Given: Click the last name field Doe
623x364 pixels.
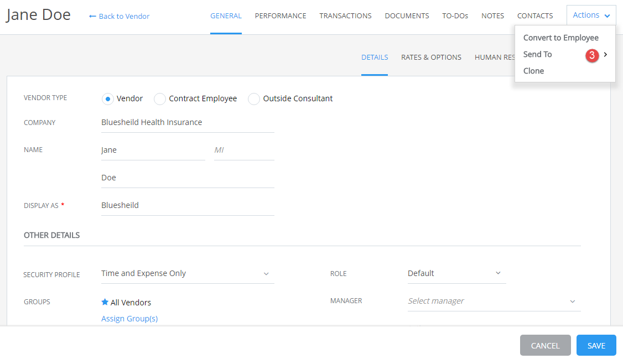Looking at the screenshot, I should [x=188, y=178].
